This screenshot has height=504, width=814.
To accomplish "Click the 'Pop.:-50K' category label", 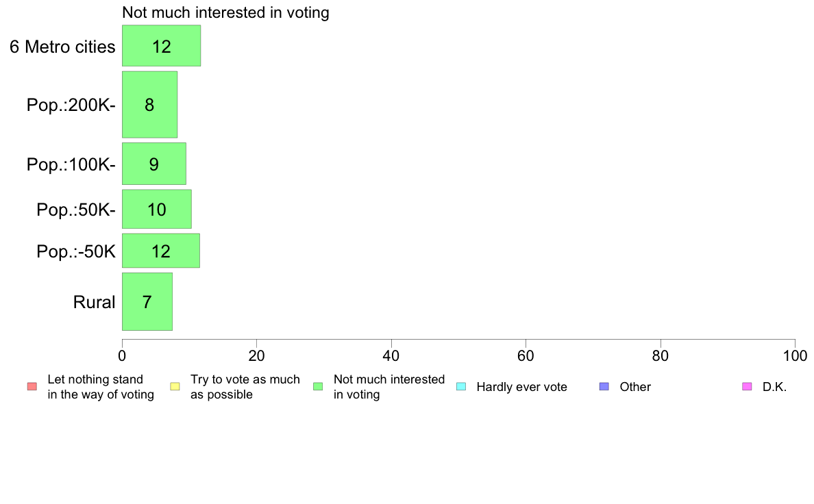I will [76, 252].
